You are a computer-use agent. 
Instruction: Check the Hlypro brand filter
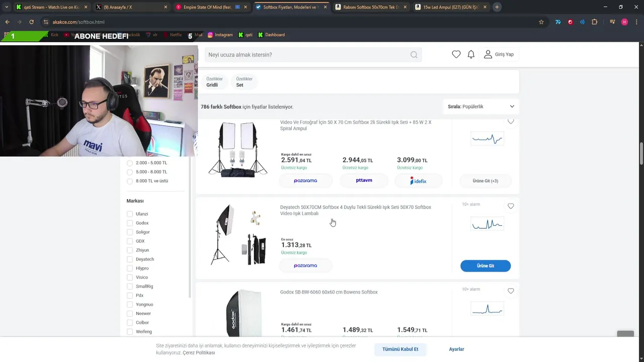click(x=130, y=268)
